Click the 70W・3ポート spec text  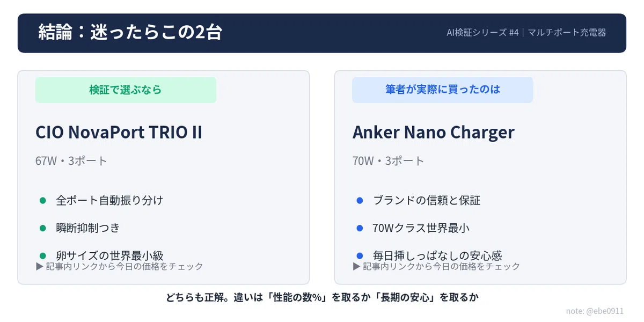click(389, 161)
